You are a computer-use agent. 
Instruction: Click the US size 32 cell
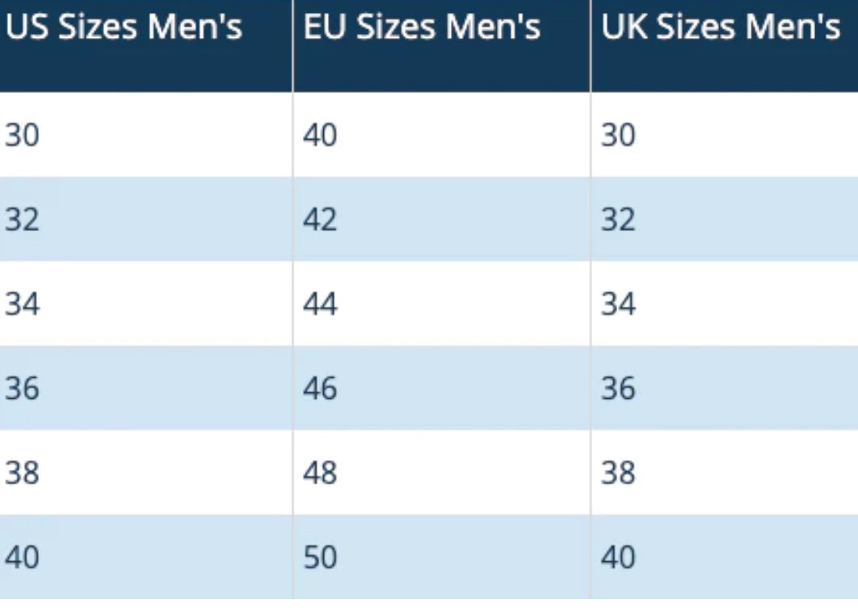tap(22, 220)
